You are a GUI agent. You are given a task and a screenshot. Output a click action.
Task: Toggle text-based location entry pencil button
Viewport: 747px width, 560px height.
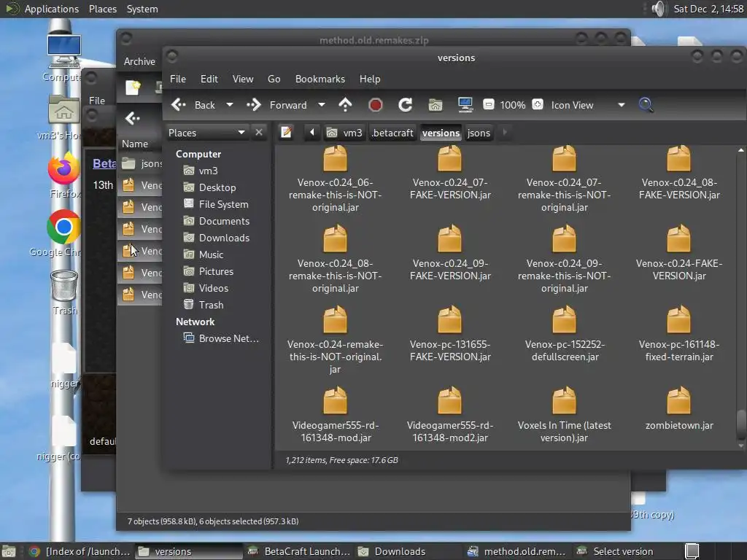(287, 133)
